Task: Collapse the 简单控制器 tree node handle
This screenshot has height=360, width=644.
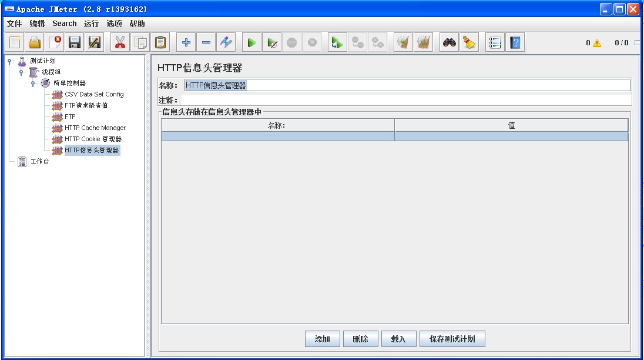Action: point(33,83)
